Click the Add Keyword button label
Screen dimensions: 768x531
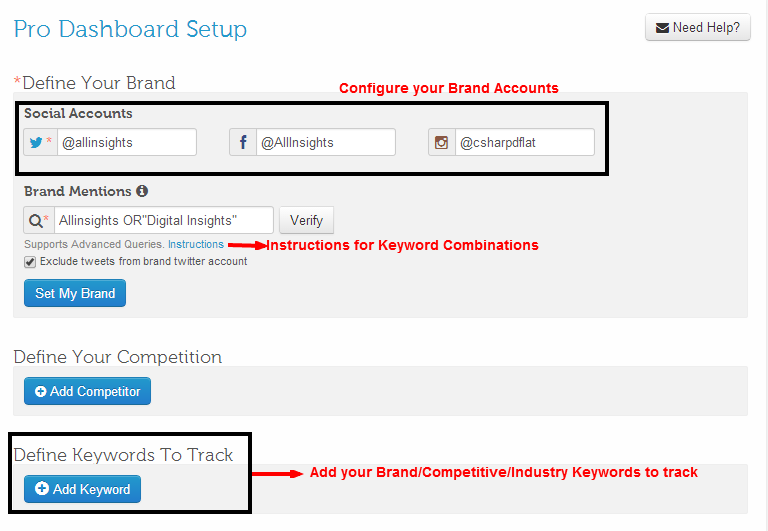click(92, 489)
